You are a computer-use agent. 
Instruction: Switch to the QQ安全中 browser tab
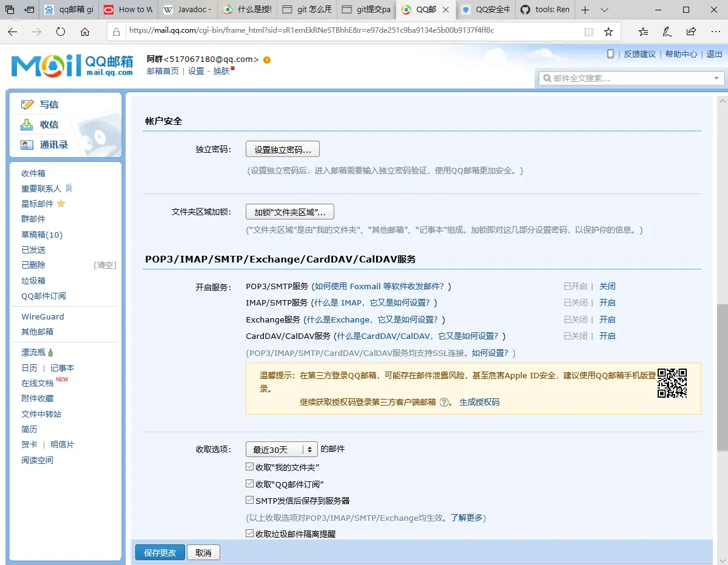click(x=485, y=10)
